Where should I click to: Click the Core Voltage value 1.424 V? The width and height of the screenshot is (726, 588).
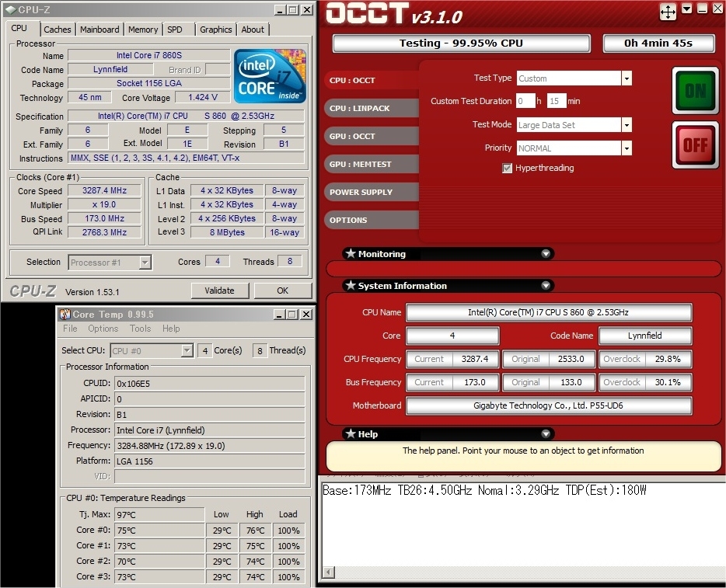coord(203,97)
